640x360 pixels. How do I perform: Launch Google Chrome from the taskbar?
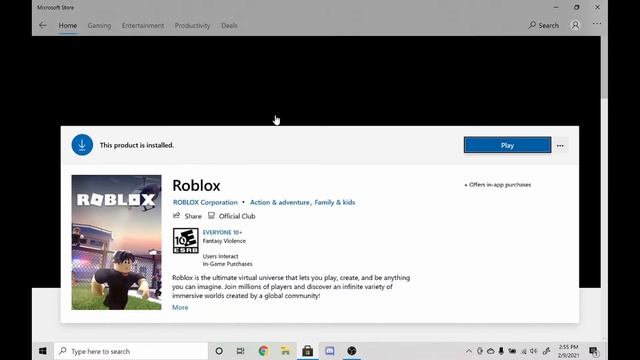pyautogui.click(x=263, y=351)
